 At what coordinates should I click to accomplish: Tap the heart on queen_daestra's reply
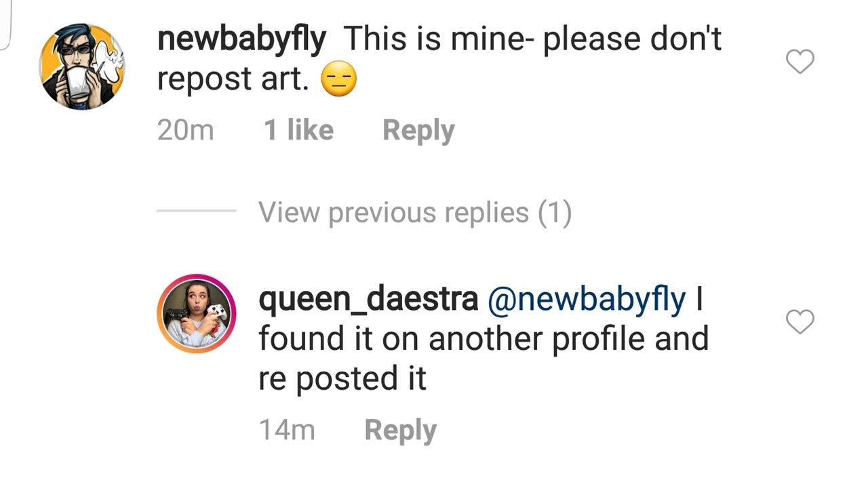click(x=800, y=322)
